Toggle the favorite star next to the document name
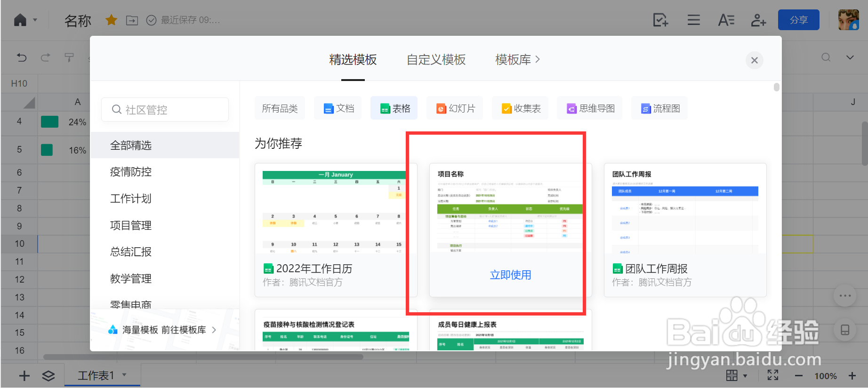Image resolution: width=868 pixels, height=389 pixels. (111, 20)
